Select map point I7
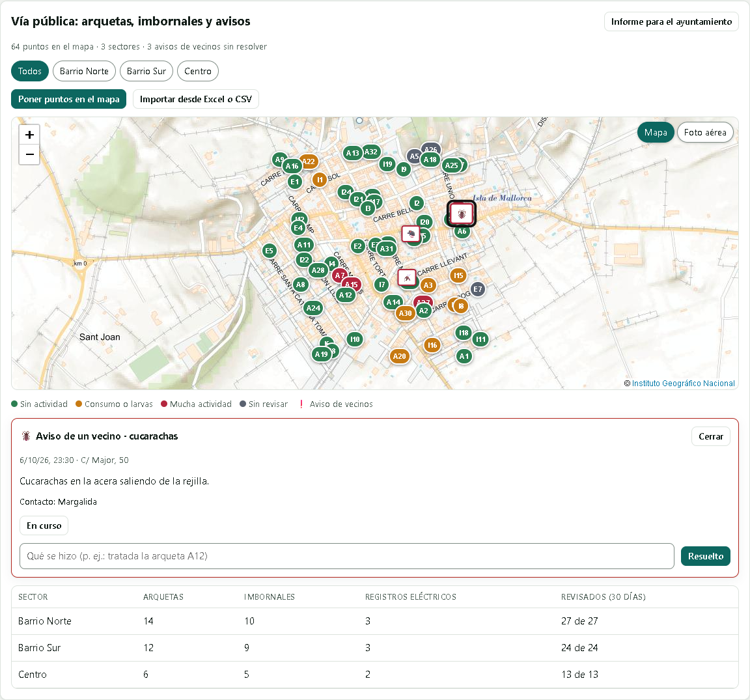The height and width of the screenshot is (700, 750). (x=382, y=285)
